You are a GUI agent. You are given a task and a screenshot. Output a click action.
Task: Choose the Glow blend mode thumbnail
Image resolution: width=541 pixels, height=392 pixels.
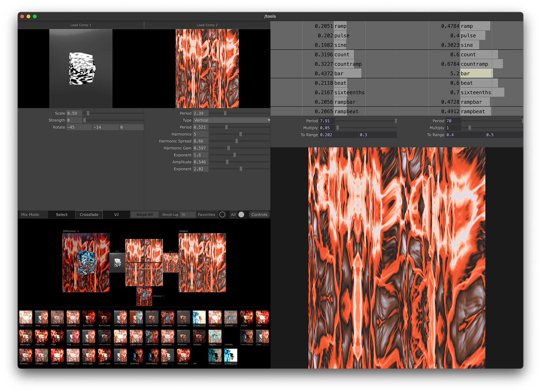(x=262, y=317)
